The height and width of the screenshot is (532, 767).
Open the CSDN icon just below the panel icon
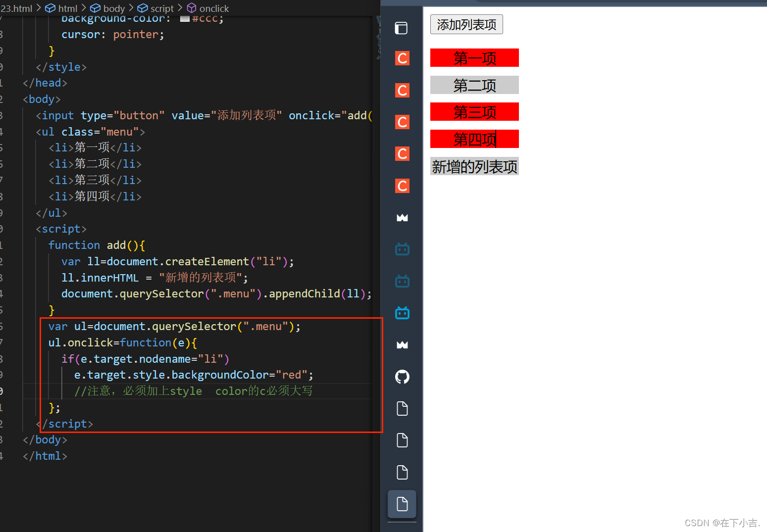pyautogui.click(x=402, y=58)
